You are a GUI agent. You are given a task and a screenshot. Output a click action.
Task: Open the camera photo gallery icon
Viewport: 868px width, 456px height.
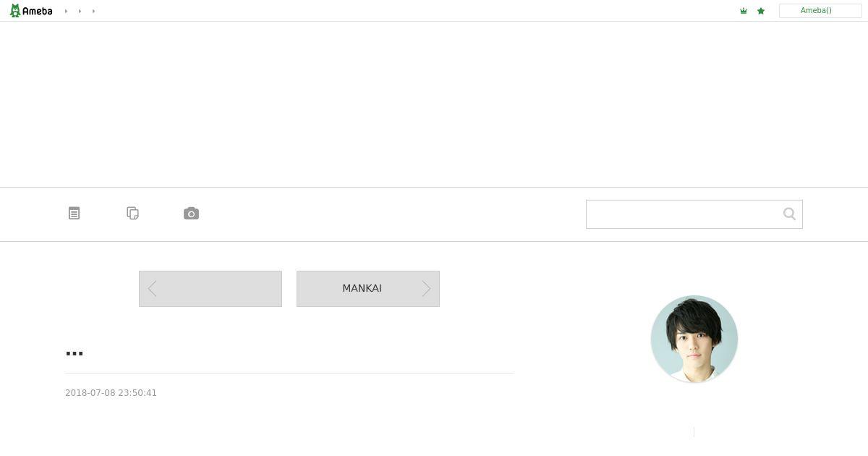click(x=191, y=214)
